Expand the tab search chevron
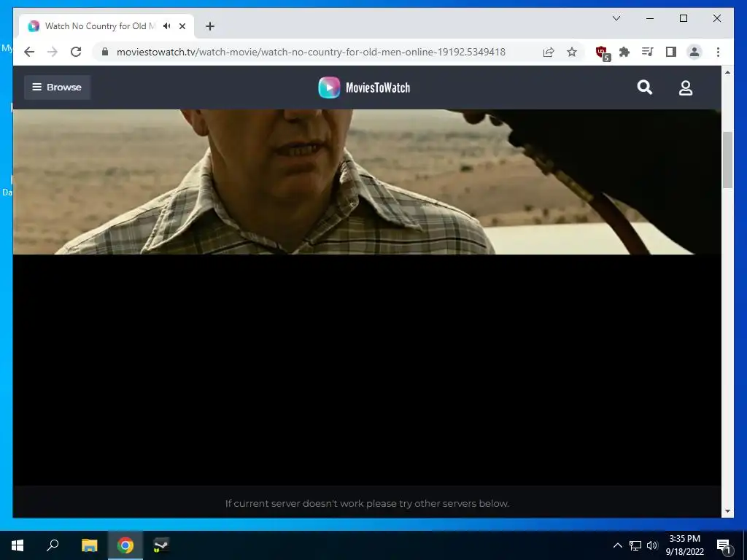This screenshot has width=747, height=560. pyautogui.click(x=616, y=18)
